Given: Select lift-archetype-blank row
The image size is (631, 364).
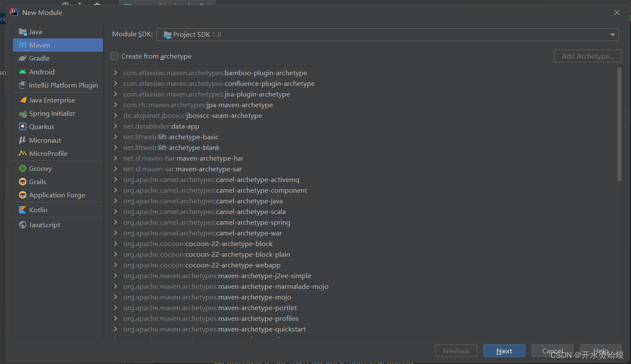Looking at the screenshot, I should pyautogui.click(x=363, y=147).
